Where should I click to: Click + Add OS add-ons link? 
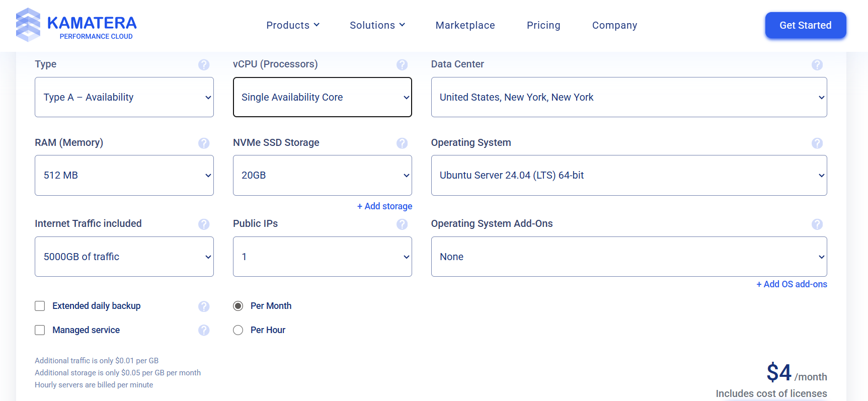(x=792, y=284)
